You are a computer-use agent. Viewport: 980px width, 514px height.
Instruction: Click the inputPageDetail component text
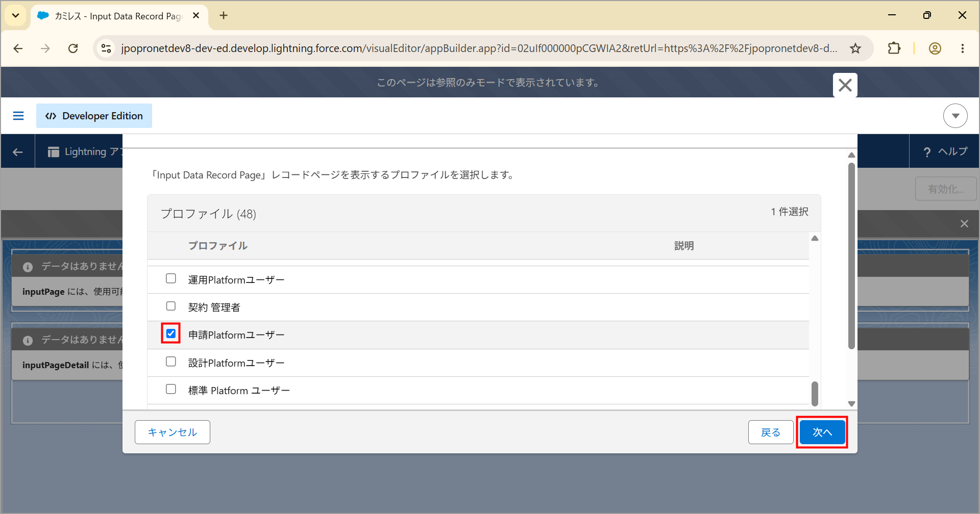click(72, 365)
